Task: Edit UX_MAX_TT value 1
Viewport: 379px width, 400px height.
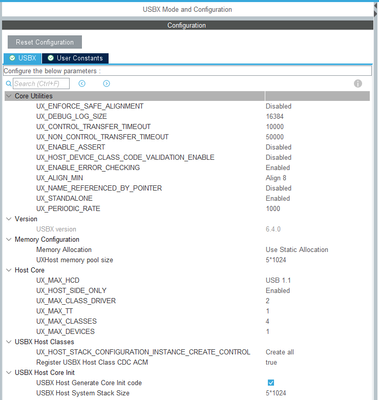Action: pyautogui.click(x=267, y=311)
